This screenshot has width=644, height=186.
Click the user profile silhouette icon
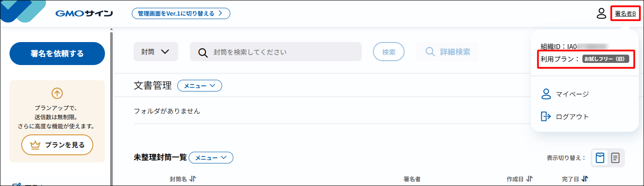[x=601, y=13]
